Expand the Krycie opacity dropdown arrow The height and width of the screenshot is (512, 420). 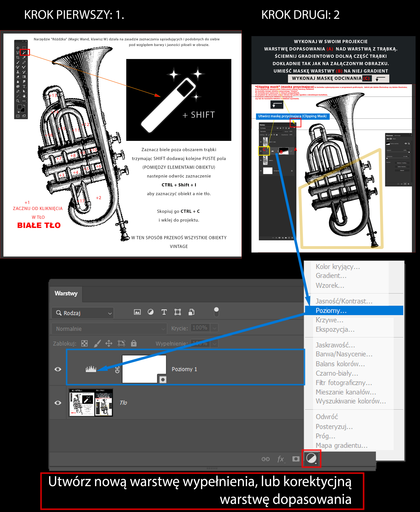[214, 328]
